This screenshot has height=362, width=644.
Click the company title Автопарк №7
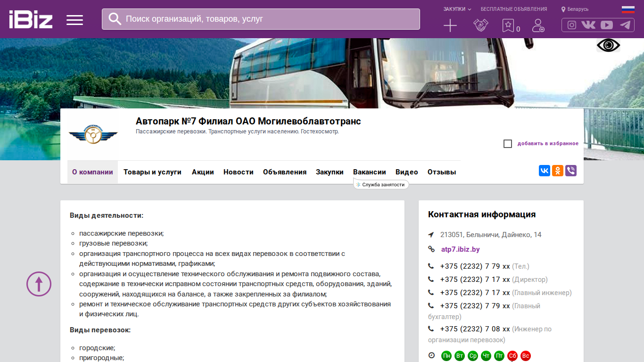[248, 121]
